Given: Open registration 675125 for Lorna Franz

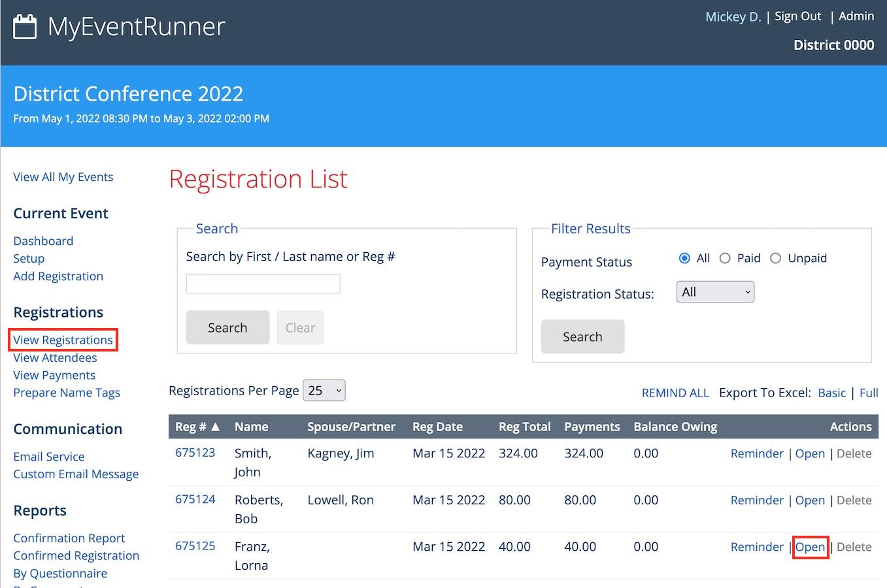Looking at the screenshot, I should point(810,547).
